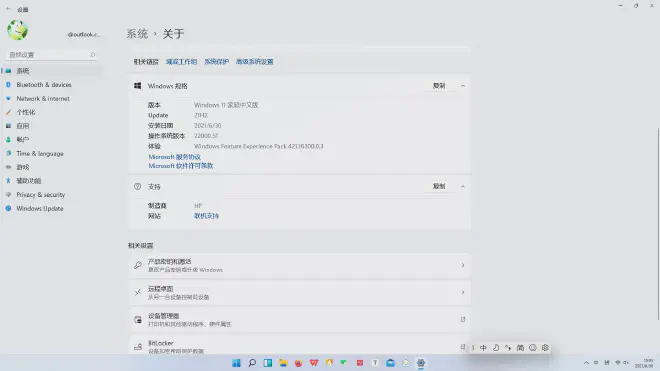Toggle IME punctuation mode icon
The width and height of the screenshot is (660, 371).
click(508, 348)
